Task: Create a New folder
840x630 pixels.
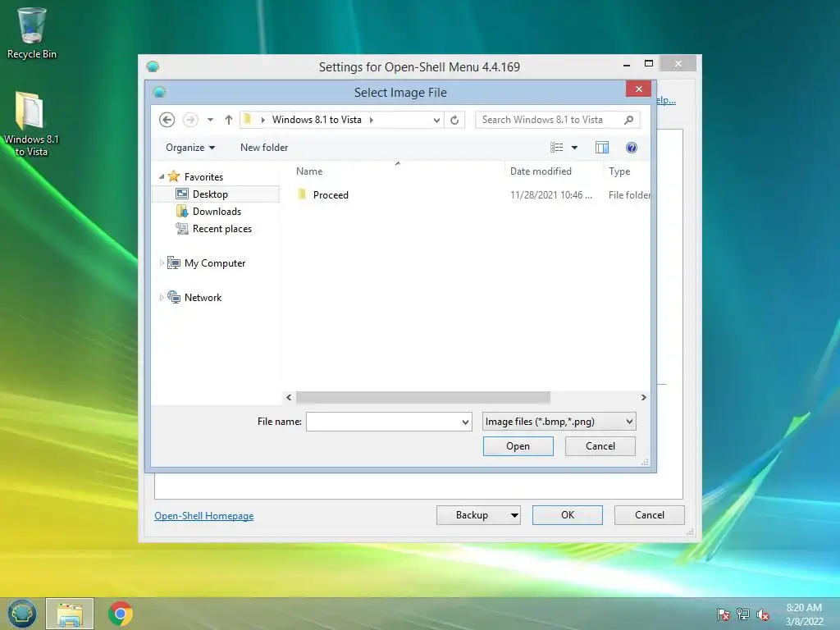Action: pos(264,148)
